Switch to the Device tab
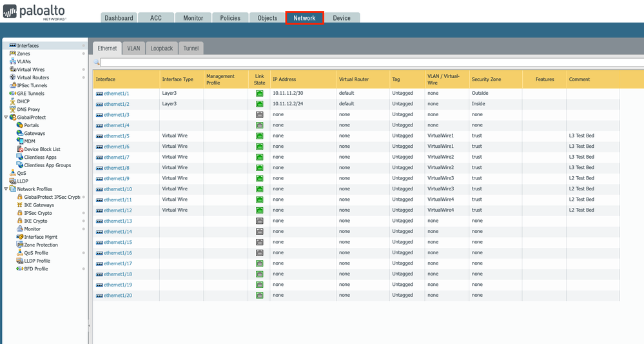This screenshot has width=644, height=344. click(x=342, y=18)
